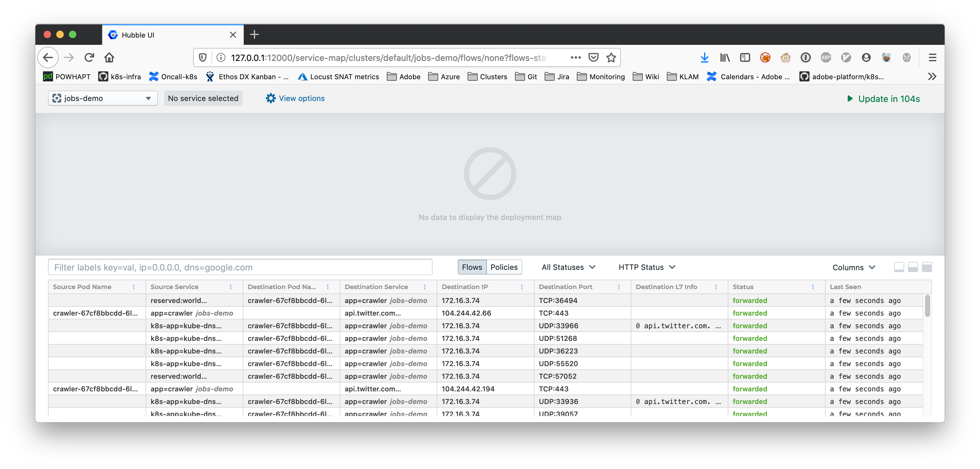Open the View options gear icon
Viewport: 980px width, 469px height.
tap(271, 98)
